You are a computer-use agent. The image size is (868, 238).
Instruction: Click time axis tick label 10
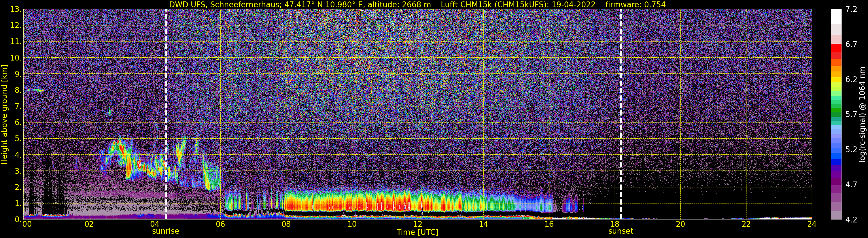pyautogui.click(x=352, y=224)
